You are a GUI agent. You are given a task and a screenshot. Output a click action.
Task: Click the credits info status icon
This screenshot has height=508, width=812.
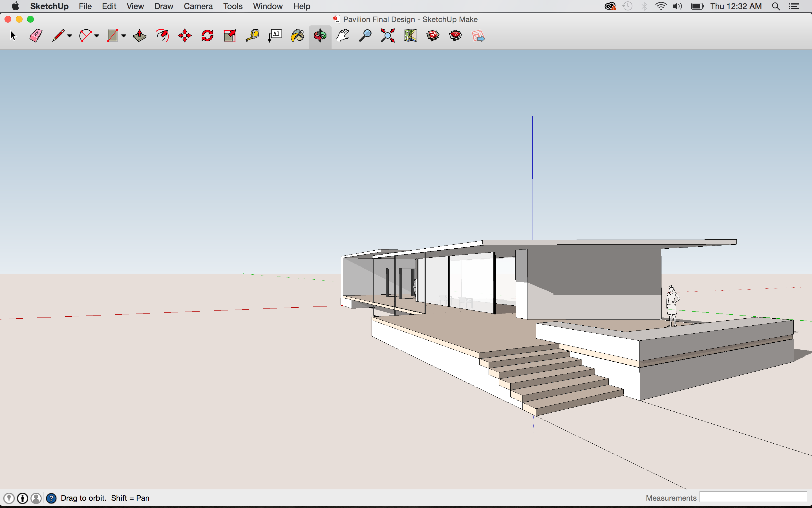pyautogui.click(x=23, y=498)
